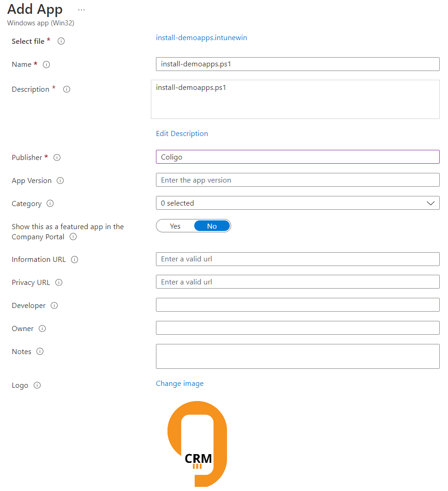
Task: Open the ellipsis menu beside Add App
Action: 81,10
